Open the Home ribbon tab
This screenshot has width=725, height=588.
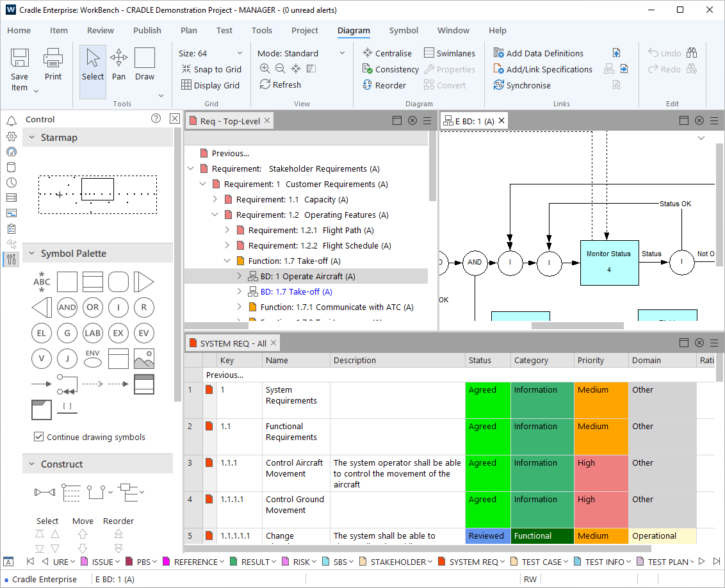pyautogui.click(x=19, y=31)
